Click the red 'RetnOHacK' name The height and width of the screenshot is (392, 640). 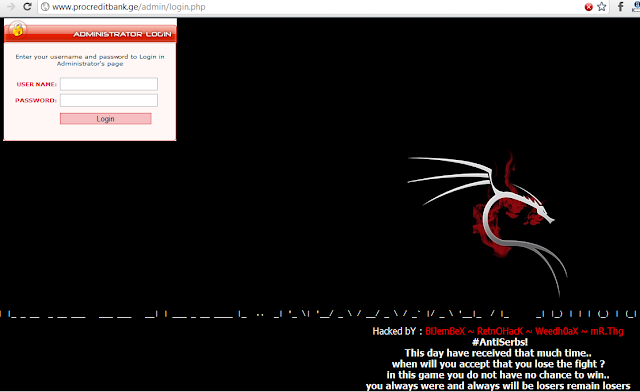coord(500,331)
